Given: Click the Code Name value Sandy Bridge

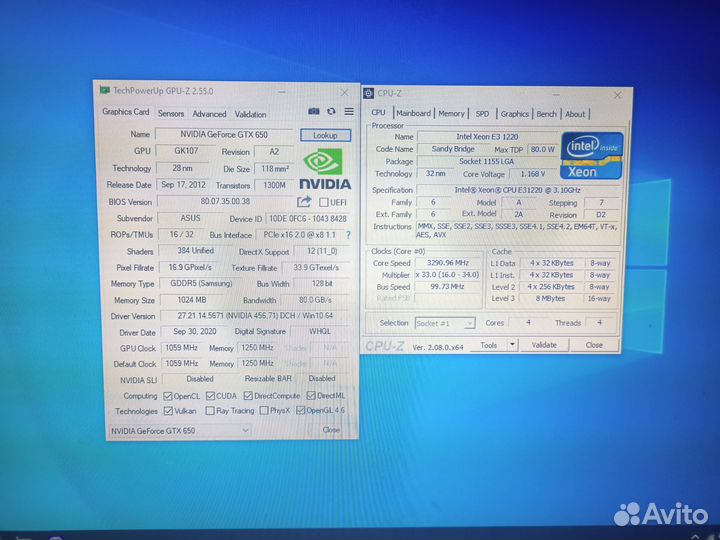Looking at the screenshot, I should (453, 149).
